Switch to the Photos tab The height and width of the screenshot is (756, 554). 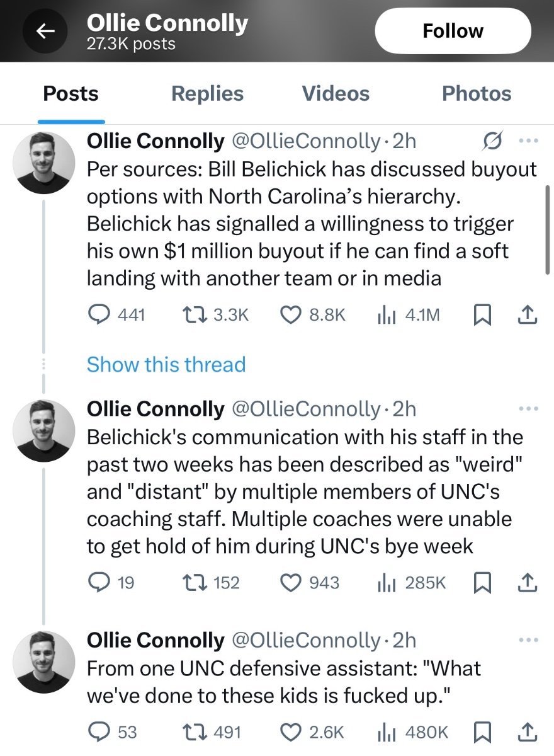477,94
